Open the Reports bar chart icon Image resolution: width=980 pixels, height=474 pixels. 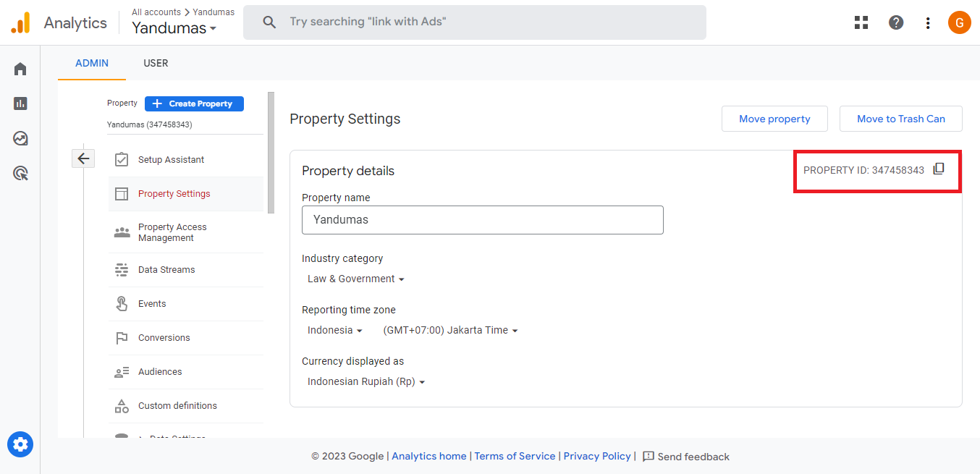pos(20,103)
